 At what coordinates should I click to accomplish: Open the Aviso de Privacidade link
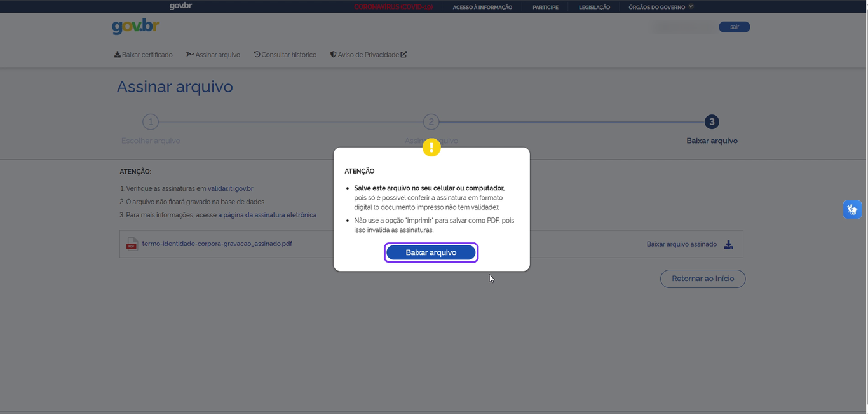pos(369,55)
